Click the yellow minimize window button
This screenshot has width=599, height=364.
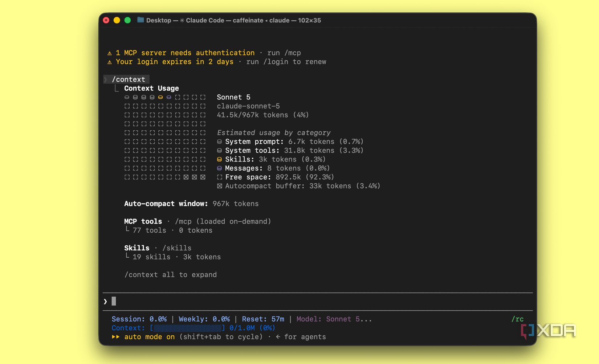tap(117, 20)
